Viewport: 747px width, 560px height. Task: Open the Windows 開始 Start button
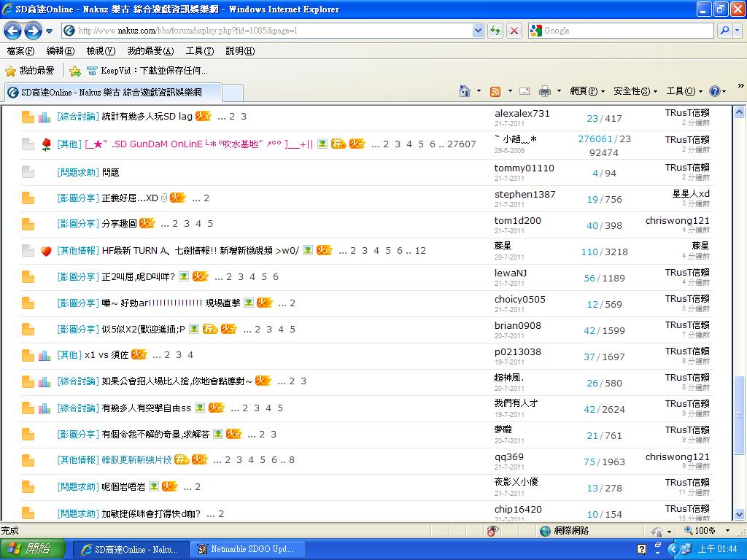pyautogui.click(x=32, y=550)
